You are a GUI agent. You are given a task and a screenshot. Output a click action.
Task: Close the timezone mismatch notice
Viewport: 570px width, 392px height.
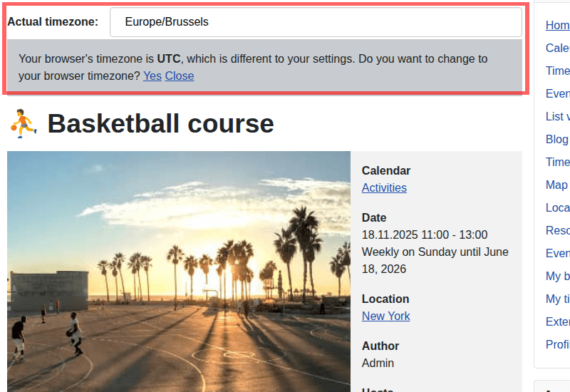[x=180, y=76]
